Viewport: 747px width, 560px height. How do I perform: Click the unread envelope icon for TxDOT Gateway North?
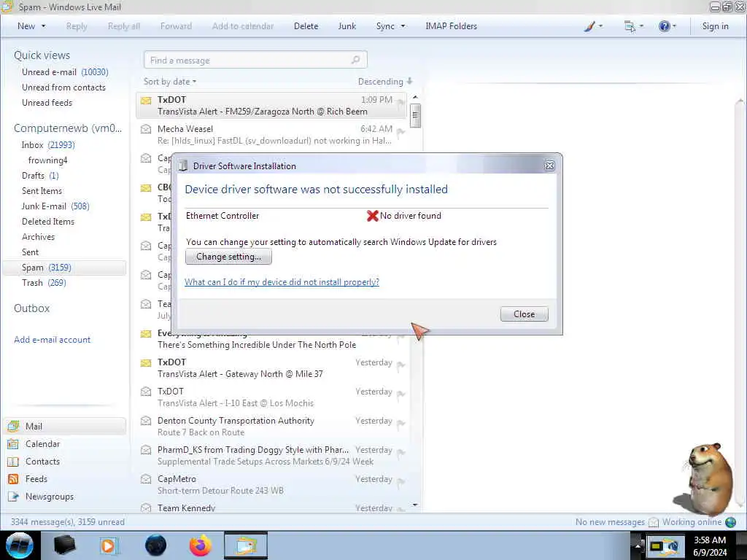146,363
